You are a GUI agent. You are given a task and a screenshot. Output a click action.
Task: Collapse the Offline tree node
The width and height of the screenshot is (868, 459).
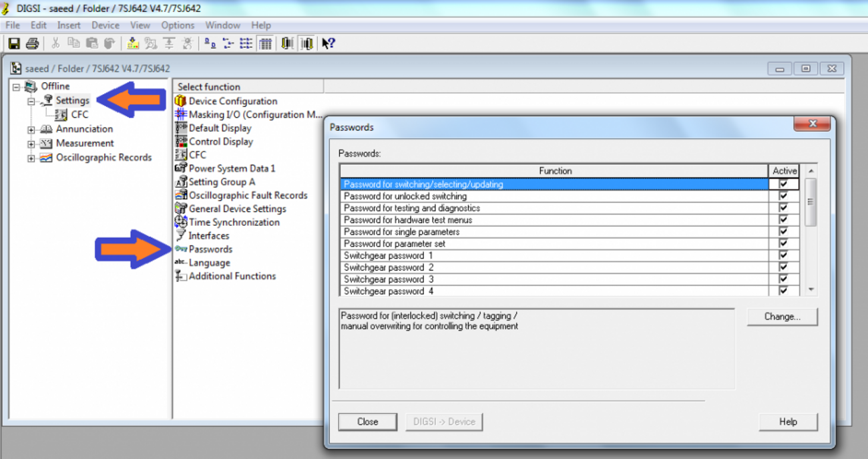pyautogui.click(x=16, y=87)
